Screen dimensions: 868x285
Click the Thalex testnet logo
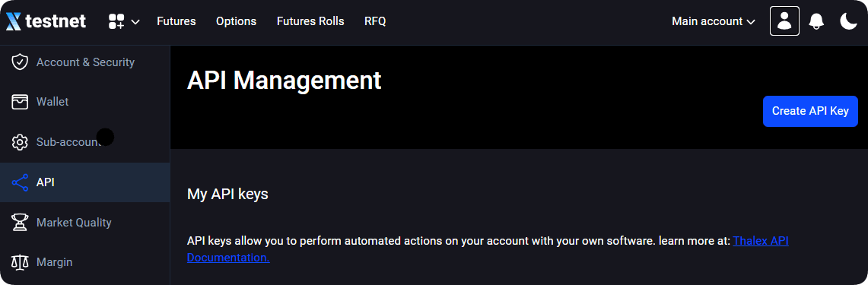[46, 21]
